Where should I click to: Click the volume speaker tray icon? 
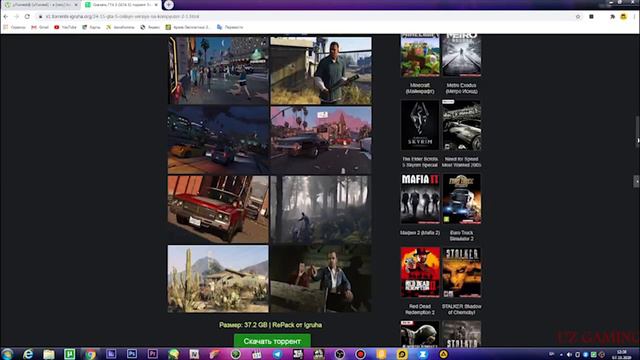click(x=569, y=355)
